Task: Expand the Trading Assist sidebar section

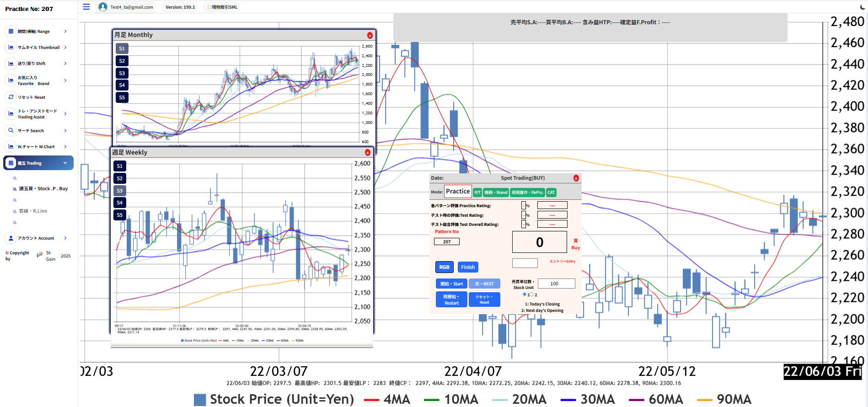Action: 65,114
